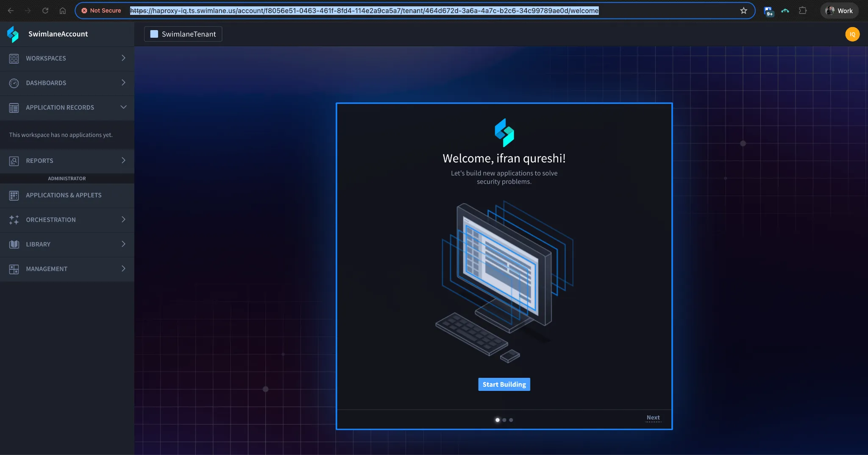Click the Swimlane logo in welcome dialog
The image size is (868, 455).
point(504,133)
